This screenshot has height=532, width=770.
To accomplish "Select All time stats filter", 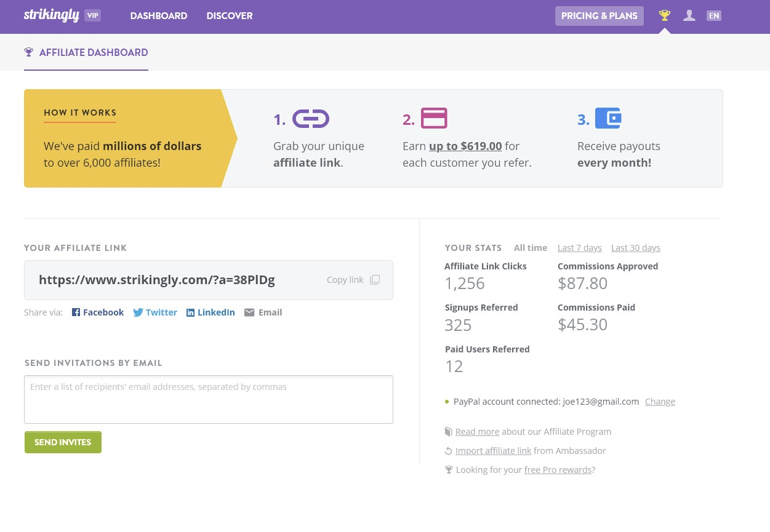I will pos(530,248).
